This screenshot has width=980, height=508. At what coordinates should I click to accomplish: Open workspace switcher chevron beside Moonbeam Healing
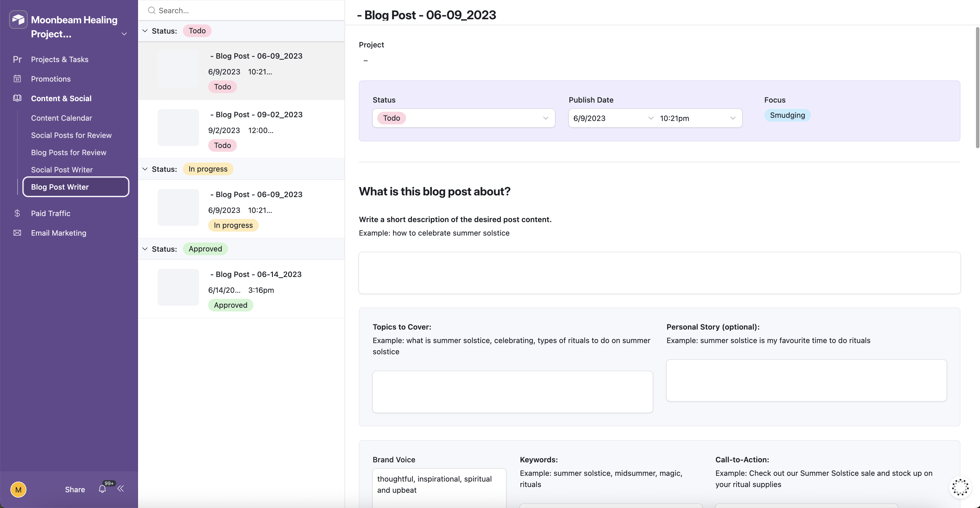[x=124, y=34]
